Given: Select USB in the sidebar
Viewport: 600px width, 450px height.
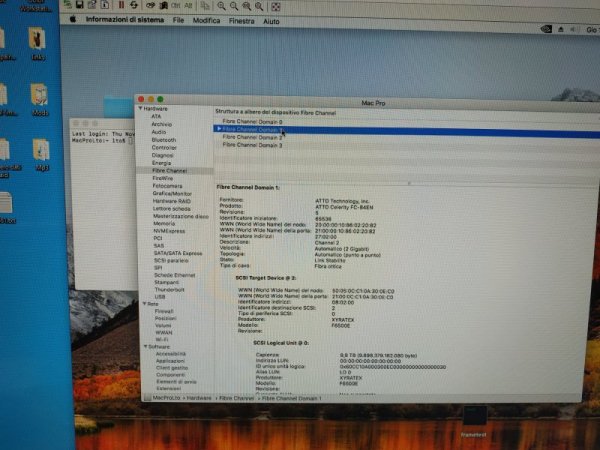Looking at the screenshot, I should click(160, 297).
